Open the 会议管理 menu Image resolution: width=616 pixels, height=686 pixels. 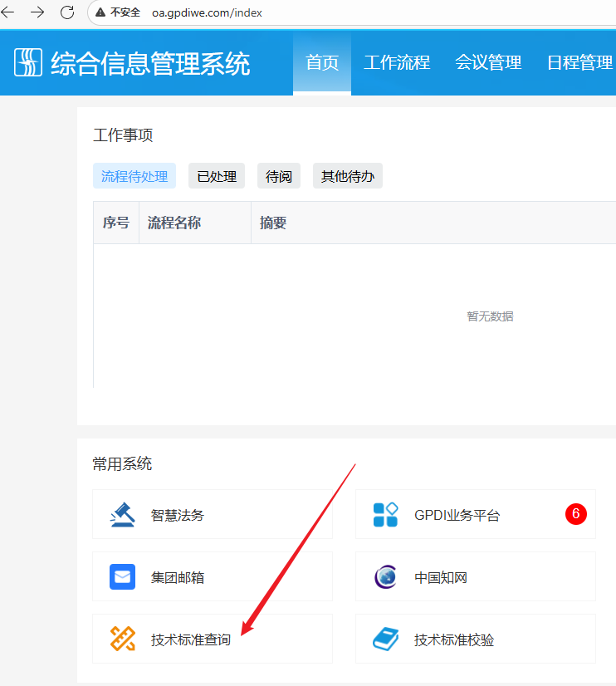tap(488, 63)
